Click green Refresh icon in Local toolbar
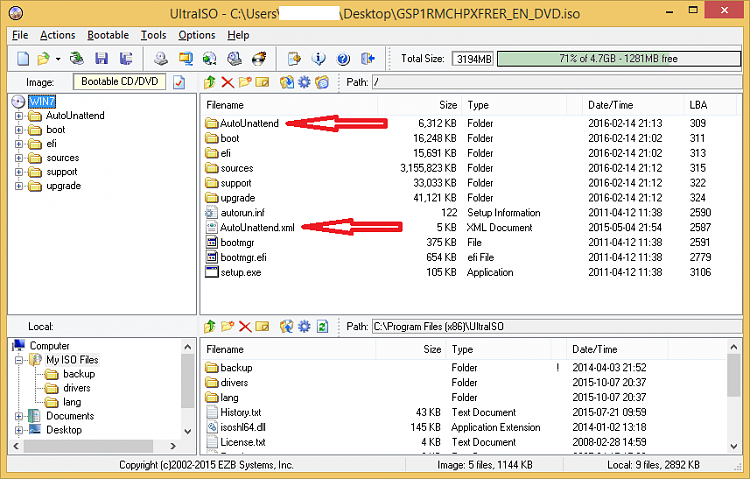The width and height of the screenshot is (750, 479). (322, 326)
